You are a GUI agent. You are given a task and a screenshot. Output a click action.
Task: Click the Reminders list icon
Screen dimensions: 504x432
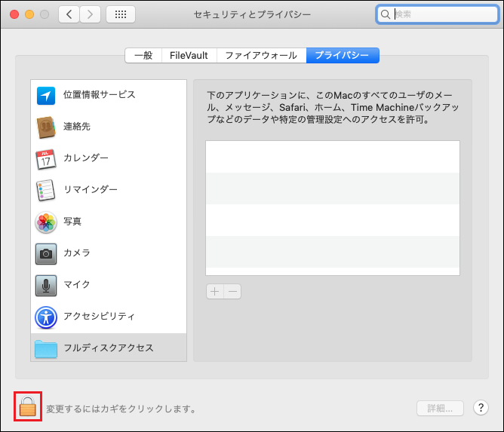point(46,191)
